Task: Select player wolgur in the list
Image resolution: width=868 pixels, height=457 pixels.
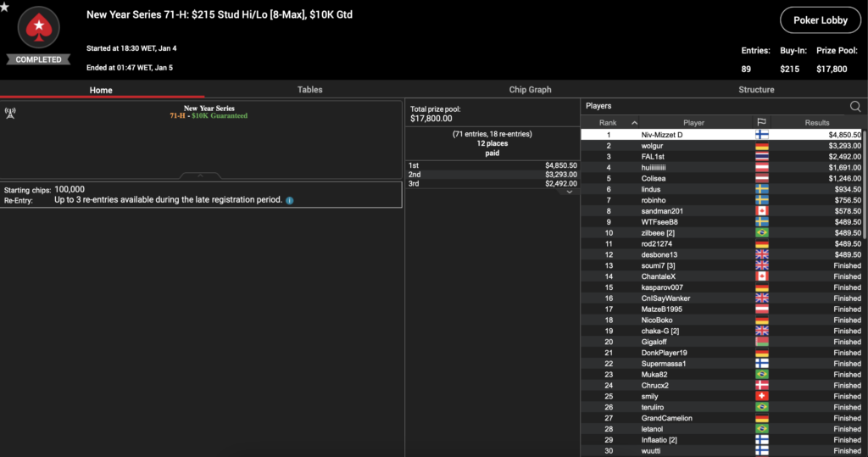Action: pos(653,146)
